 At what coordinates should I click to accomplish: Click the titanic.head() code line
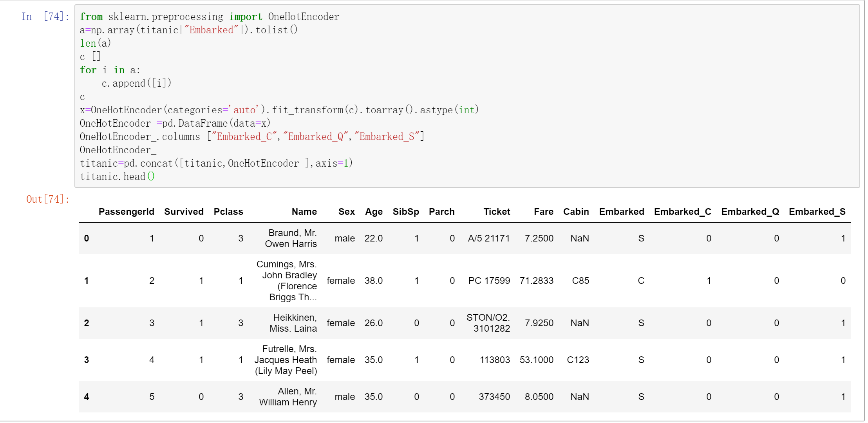(118, 176)
